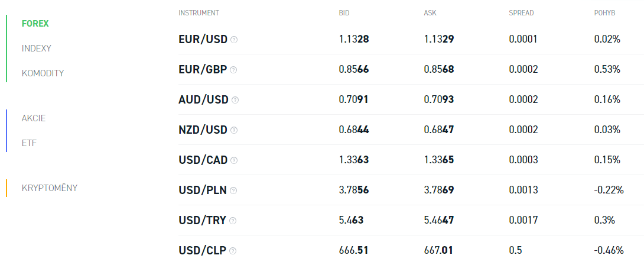Click help icon next to EUR/GBP

233,70
